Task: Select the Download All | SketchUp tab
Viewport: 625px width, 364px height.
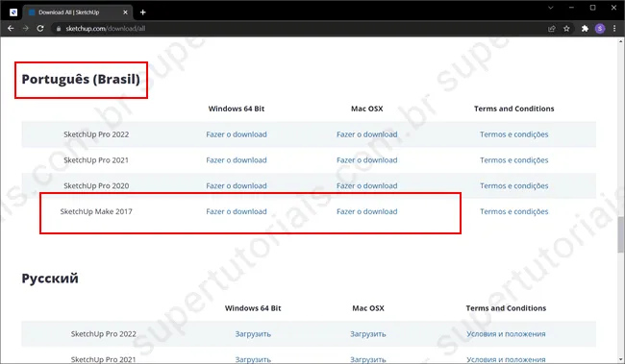Action: tap(77, 12)
